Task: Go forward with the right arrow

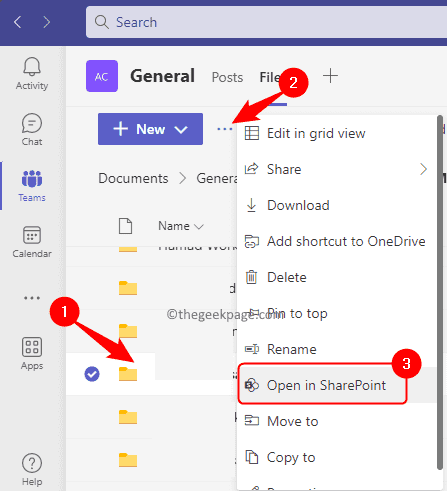Action: [x=47, y=22]
